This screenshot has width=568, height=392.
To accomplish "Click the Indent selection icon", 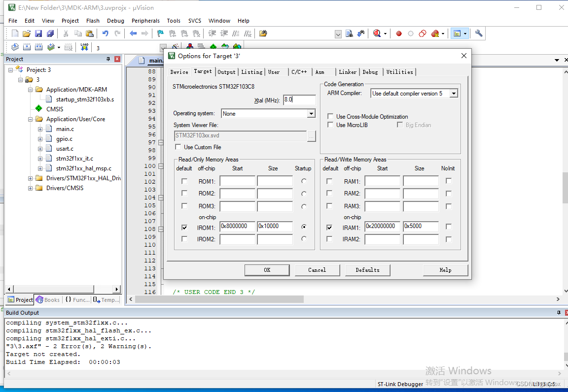I will click(213, 33).
